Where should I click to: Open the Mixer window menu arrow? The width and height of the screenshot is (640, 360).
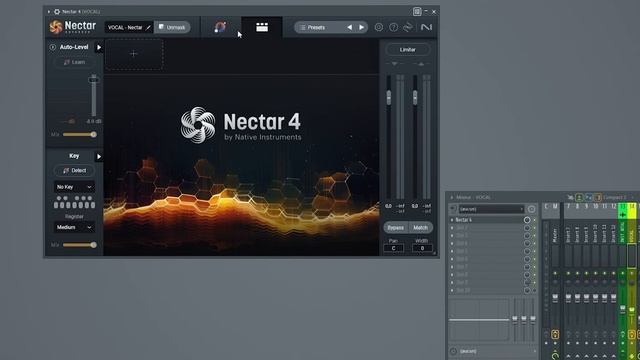click(452, 197)
